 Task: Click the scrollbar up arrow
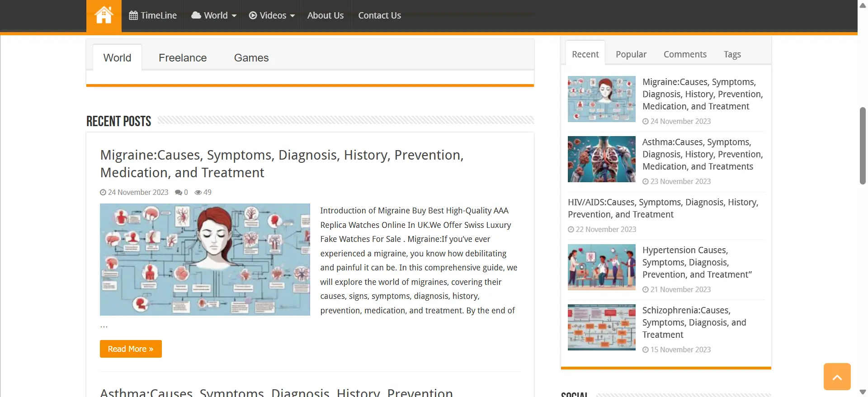(x=863, y=5)
